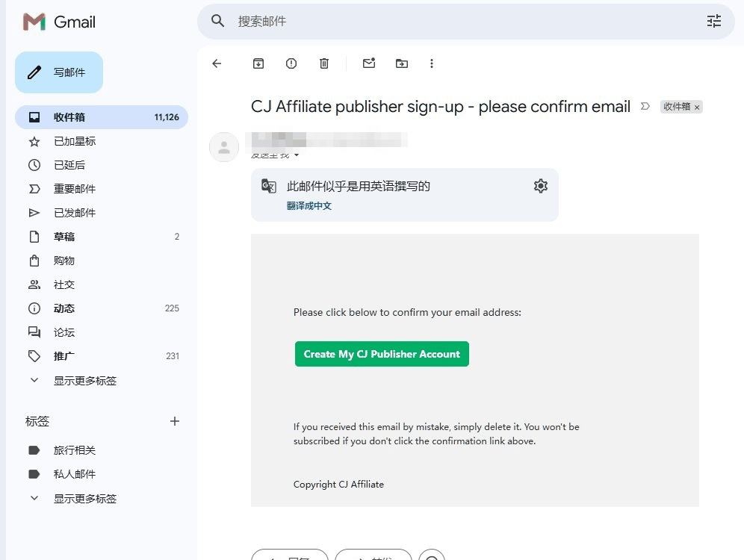Click the Gmail logo
744x560 pixels.
(x=59, y=22)
